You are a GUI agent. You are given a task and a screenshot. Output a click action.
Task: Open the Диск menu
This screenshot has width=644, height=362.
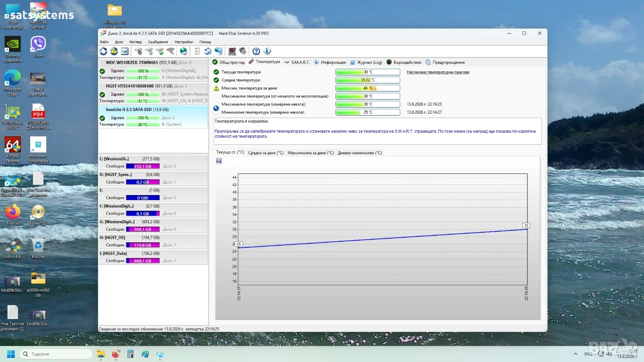[119, 42]
